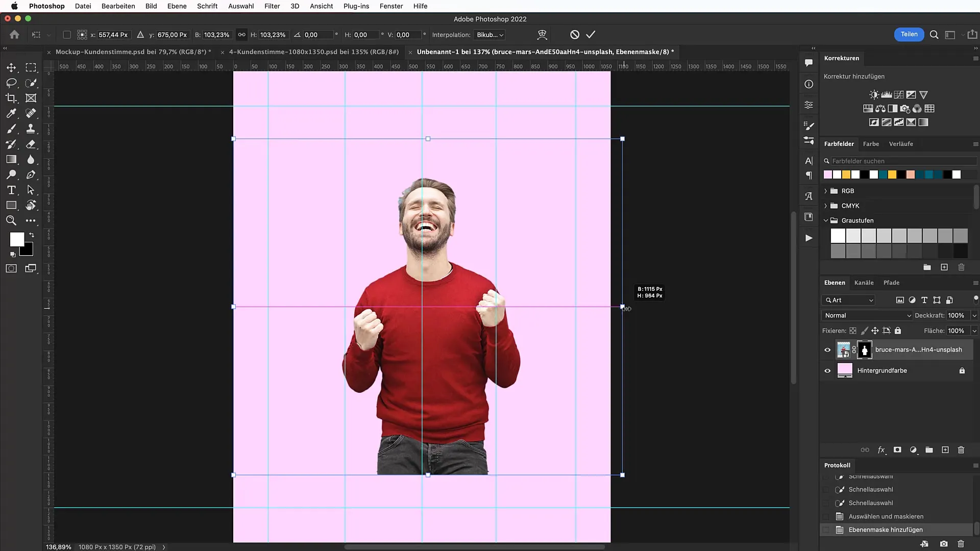Create a new layer icon

[x=945, y=449]
